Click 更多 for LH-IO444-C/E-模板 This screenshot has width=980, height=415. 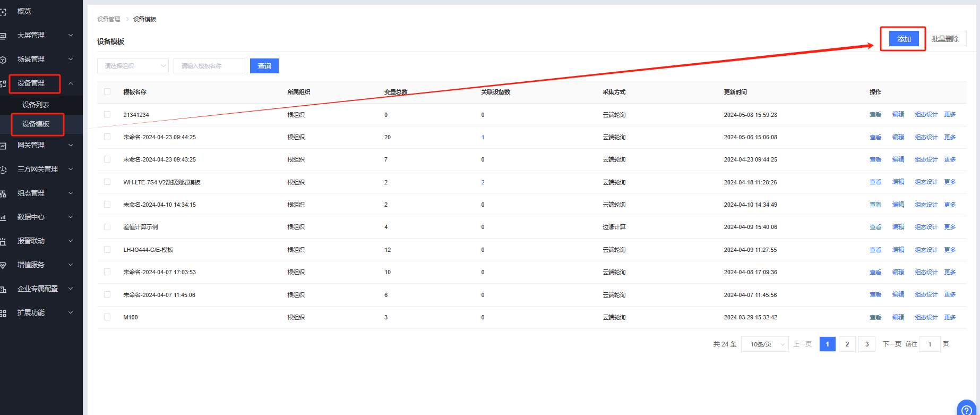tap(950, 250)
